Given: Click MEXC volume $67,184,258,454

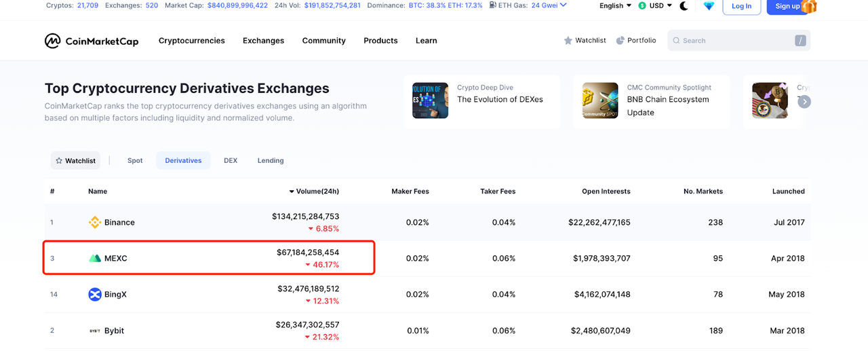Looking at the screenshot, I should [308, 253].
